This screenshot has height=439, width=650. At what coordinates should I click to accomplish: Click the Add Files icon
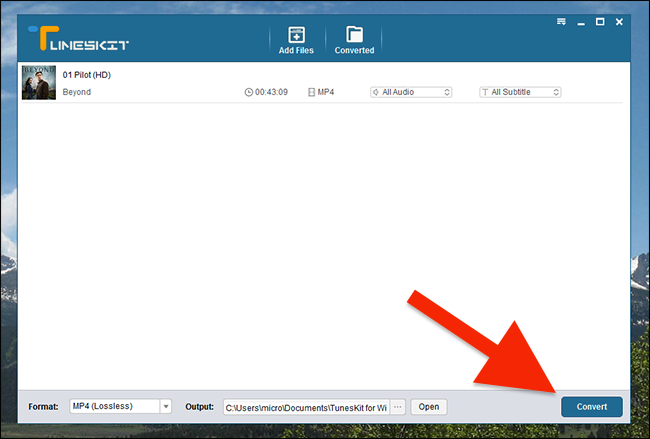point(296,35)
